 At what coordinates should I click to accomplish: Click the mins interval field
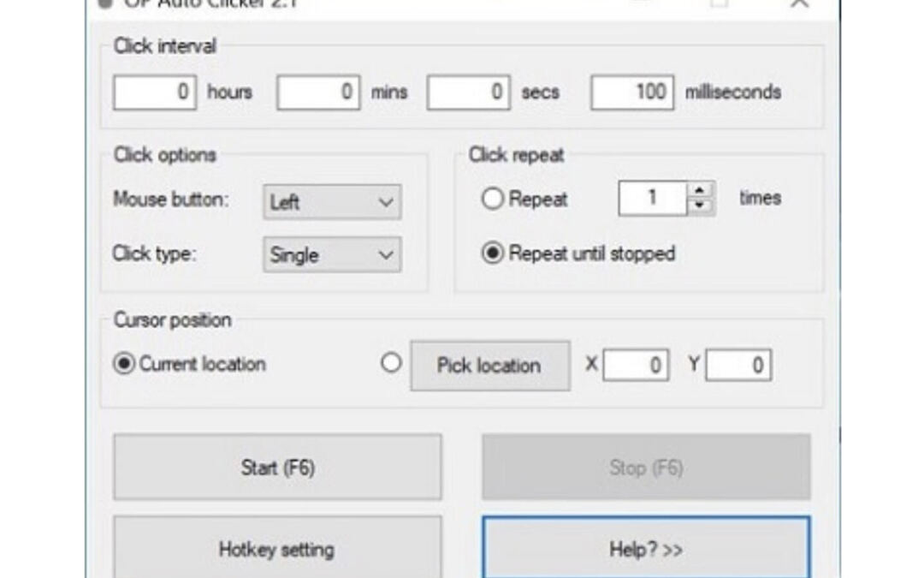318,92
